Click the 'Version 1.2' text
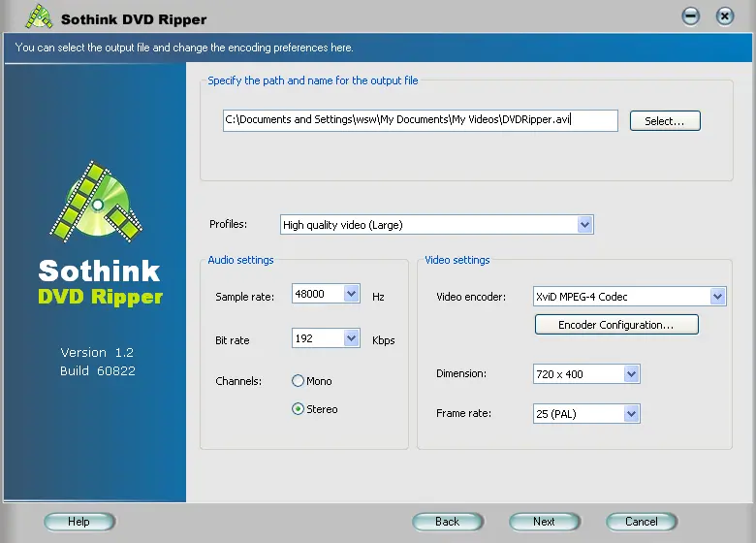Viewport: 756px width, 543px height. pos(97,353)
